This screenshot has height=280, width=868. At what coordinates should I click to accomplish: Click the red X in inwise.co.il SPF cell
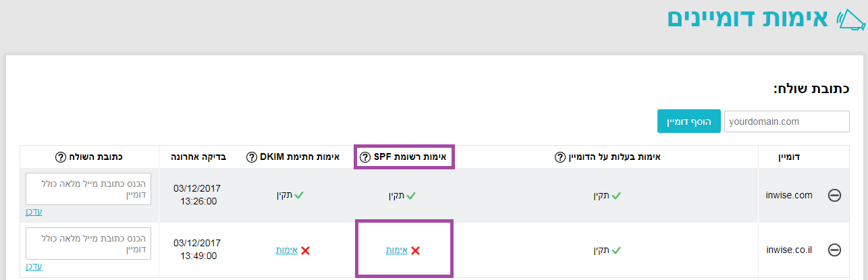coord(416,250)
